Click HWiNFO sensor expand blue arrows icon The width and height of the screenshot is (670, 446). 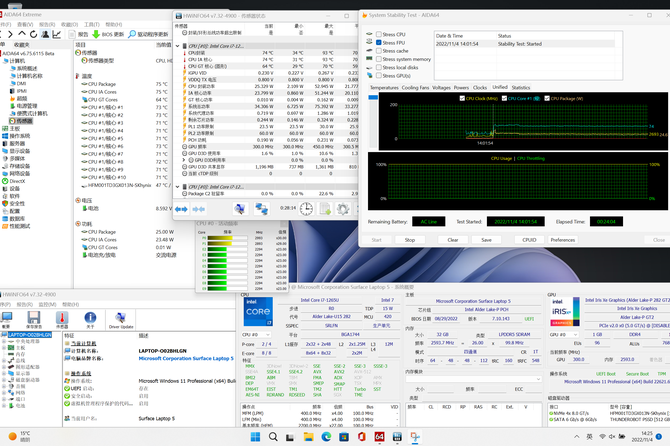click(x=181, y=209)
